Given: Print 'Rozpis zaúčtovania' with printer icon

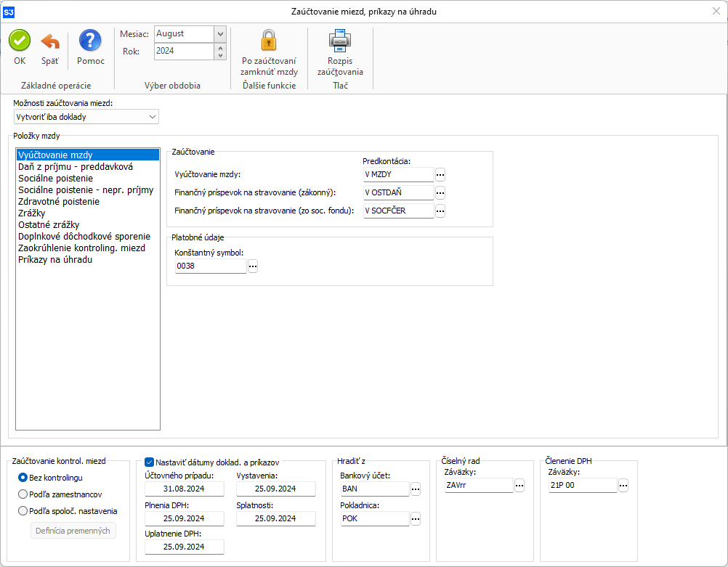Looking at the screenshot, I should pyautogui.click(x=340, y=41).
